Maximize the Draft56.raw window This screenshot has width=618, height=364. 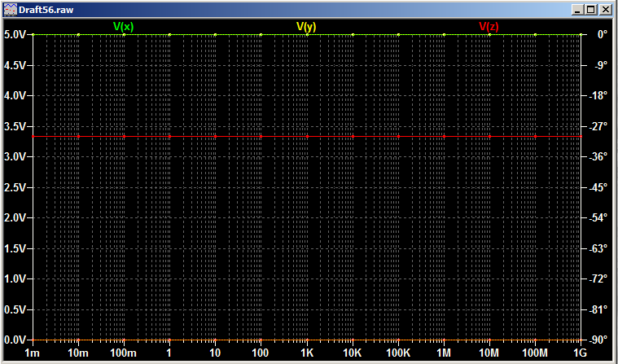point(591,10)
